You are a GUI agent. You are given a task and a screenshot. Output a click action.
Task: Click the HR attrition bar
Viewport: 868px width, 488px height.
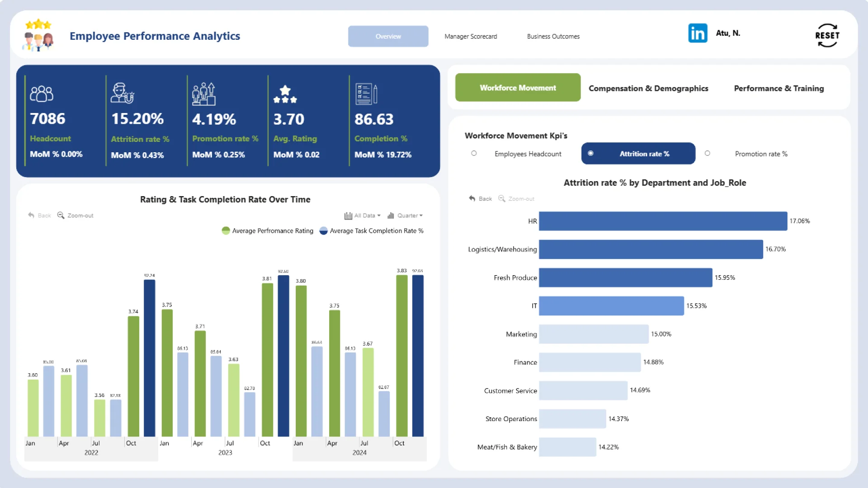[x=662, y=221]
